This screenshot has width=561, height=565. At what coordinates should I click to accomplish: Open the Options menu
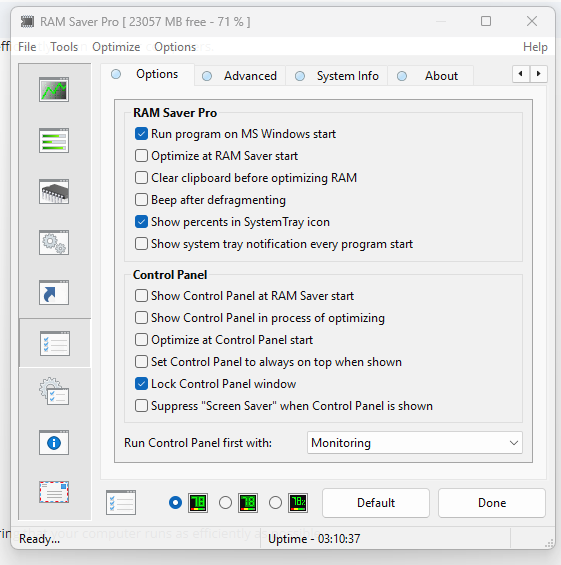click(175, 47)
